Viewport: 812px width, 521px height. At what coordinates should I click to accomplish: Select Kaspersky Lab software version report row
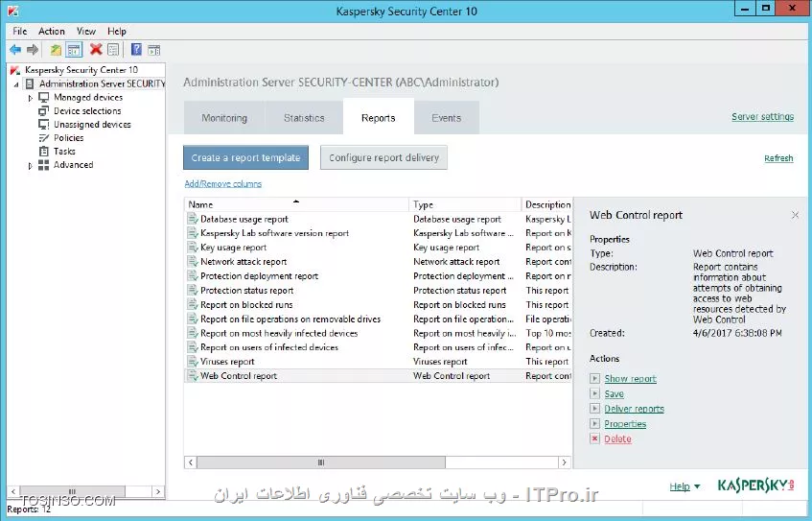coord(378,233)
